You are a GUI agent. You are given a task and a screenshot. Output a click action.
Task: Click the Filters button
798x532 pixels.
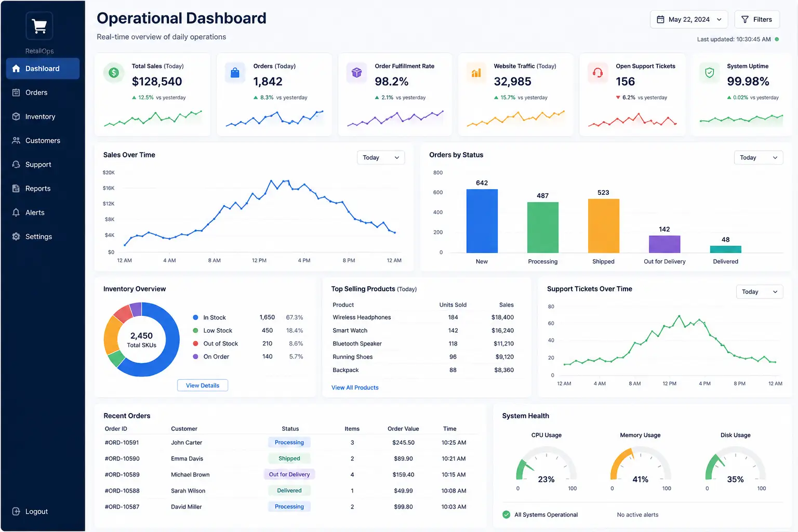(757, 19)
